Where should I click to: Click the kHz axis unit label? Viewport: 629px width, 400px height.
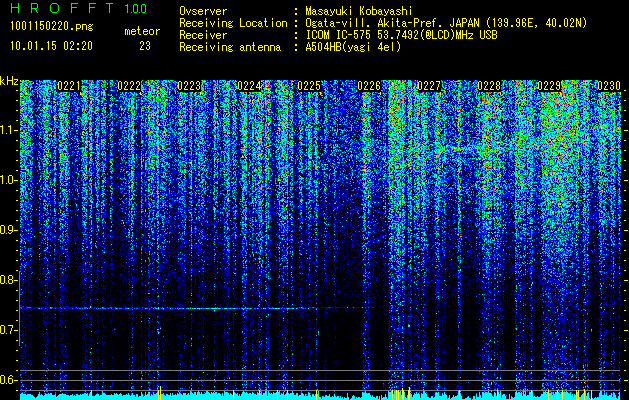(x=9, y=81)
